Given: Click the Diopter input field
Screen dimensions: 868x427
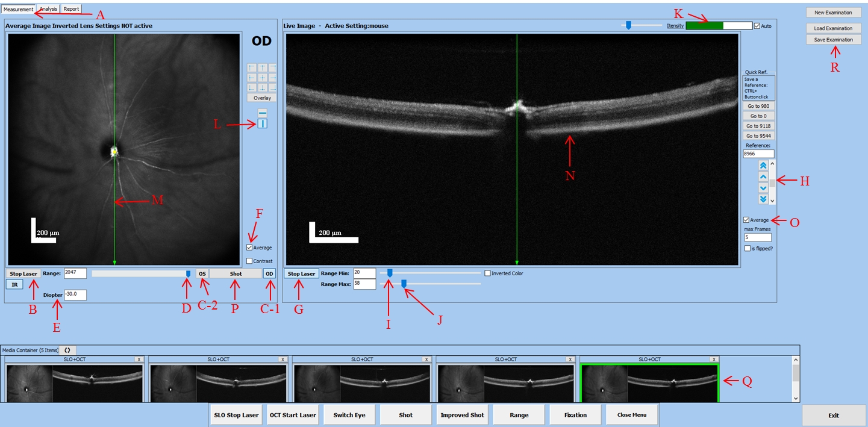Looking at the screenshot, I should [x=76, y=295].
